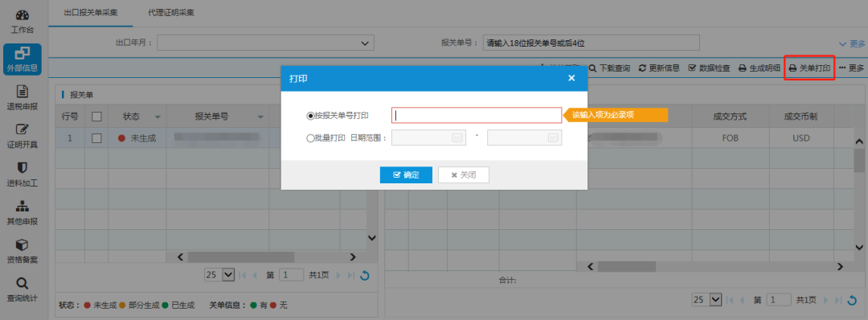Open the second date range calendar picker
The height and width of the screenshot is (320, 868).
click(x=553, y=137)
